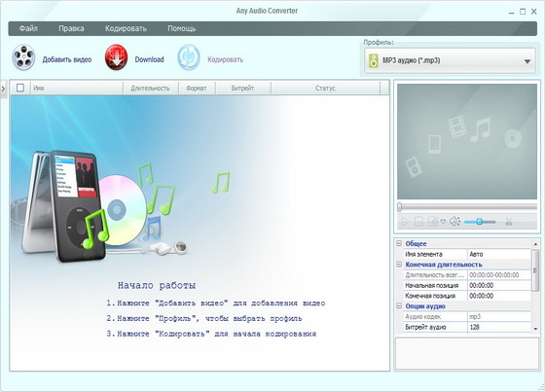545x392 pixels.
Task: Click the properties panel scroll-up arrow
Action: (x=535, y=244)
